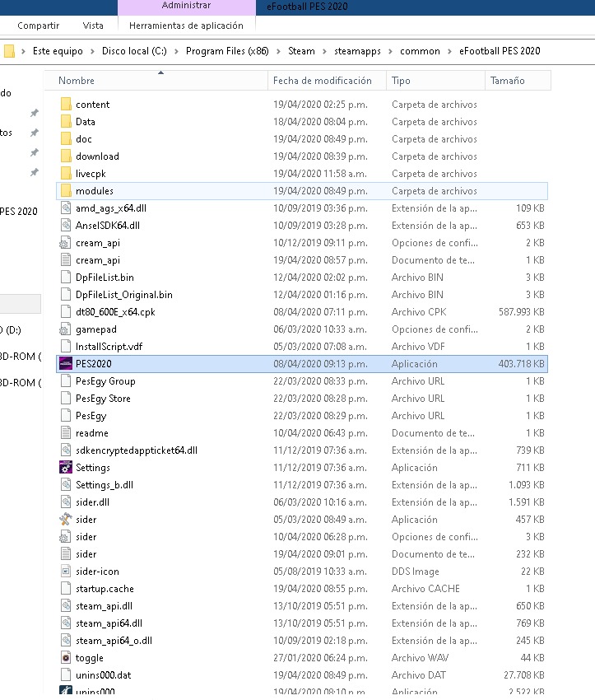This screenshot has width=595, height=700.
Task: Select the gamepad configuration file icon
Action: click(x=65, y=329)
